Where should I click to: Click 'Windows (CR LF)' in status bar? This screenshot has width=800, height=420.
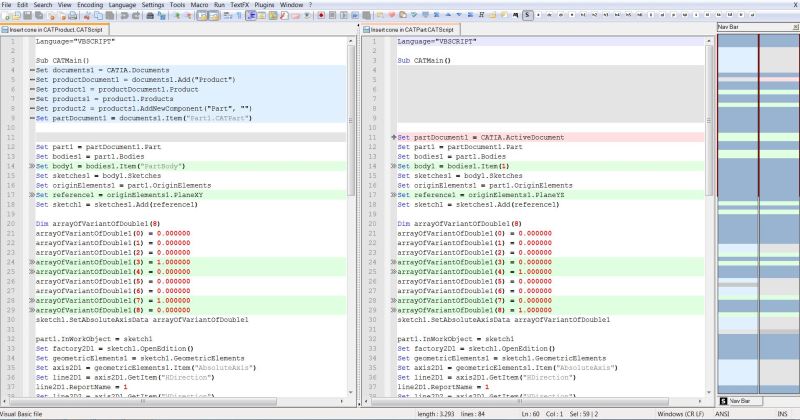(680, 414)
